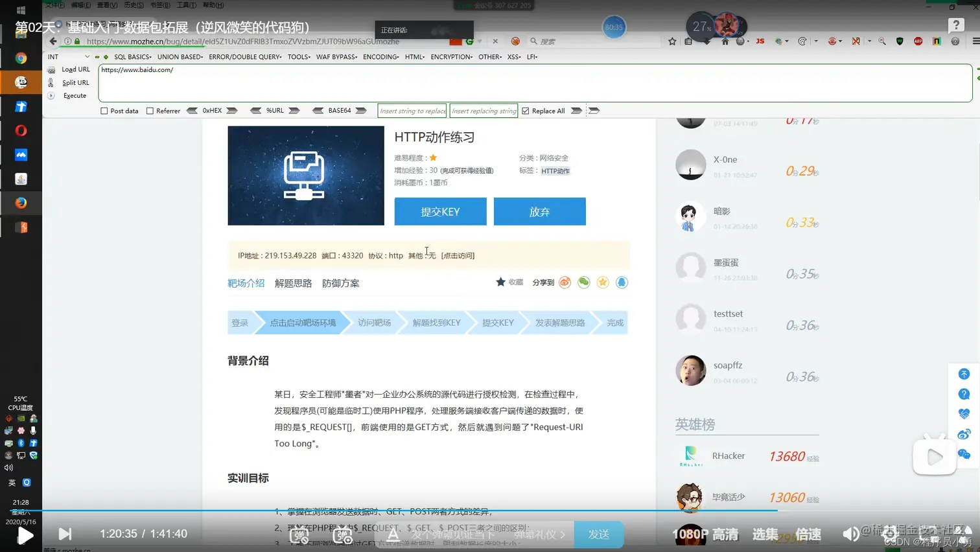
Task: Open RHacker's profile in 英雄榜
Action: (x=729, y=456)
